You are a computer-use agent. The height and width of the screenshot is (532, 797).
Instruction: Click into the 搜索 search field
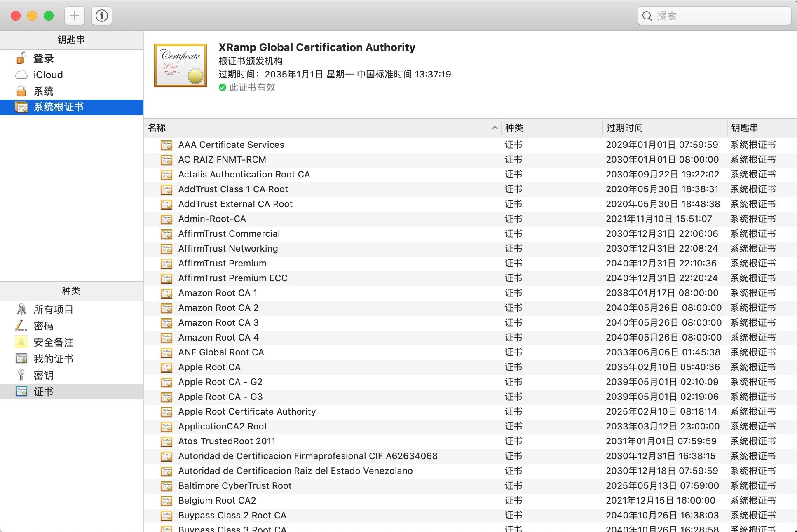(x=719, y=16)
